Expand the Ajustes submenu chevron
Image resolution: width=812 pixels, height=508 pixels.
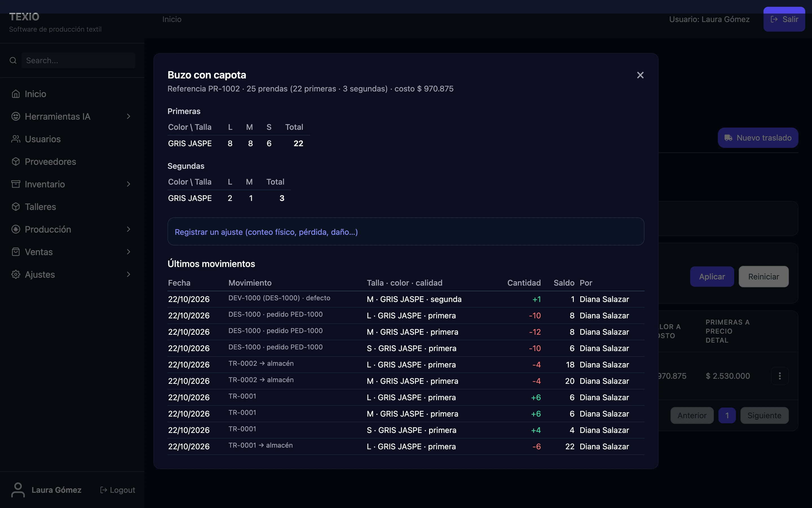[129, 274]
